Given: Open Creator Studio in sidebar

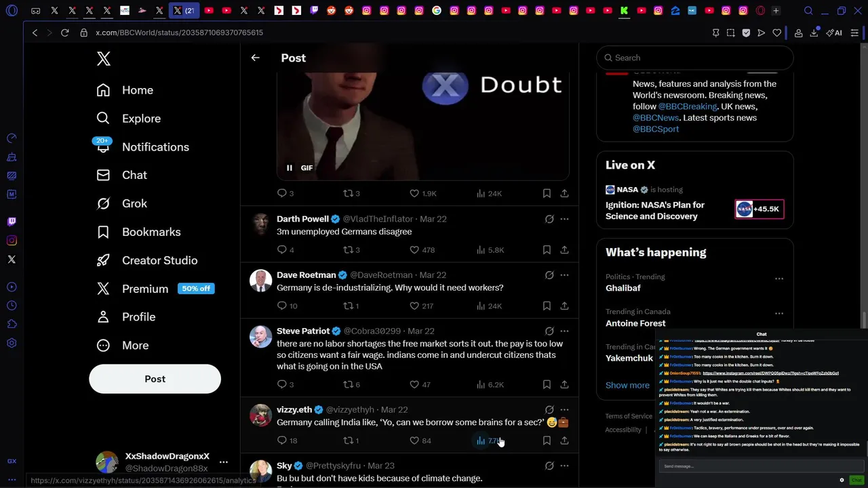Looking at the screenshot, I should tap(147, 260).
